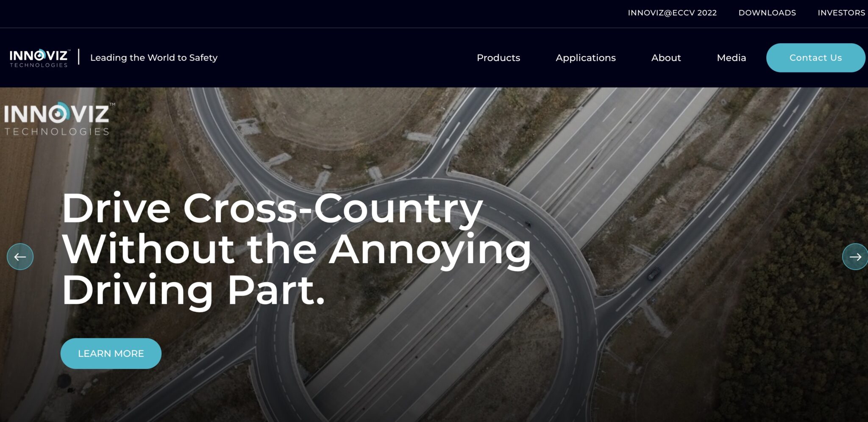Image resolution: width=868 pixels, height=422 pixels.
Task: Open the INVESTORS link
Action: tap(841, 13)
